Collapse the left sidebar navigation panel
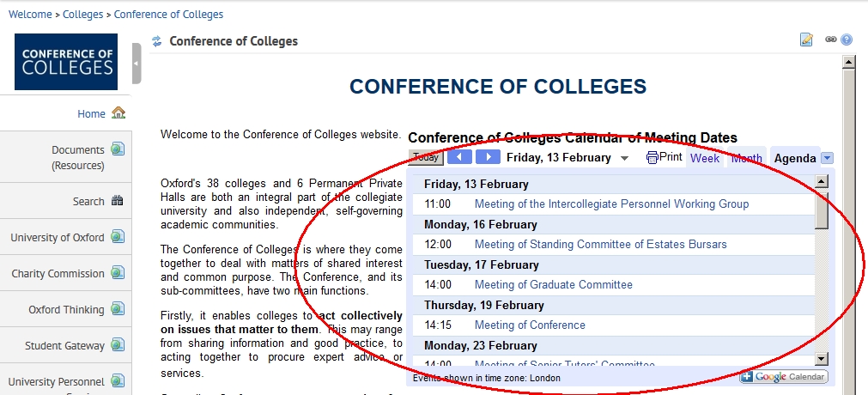868x395 pixels. click(x=137, y=64)
